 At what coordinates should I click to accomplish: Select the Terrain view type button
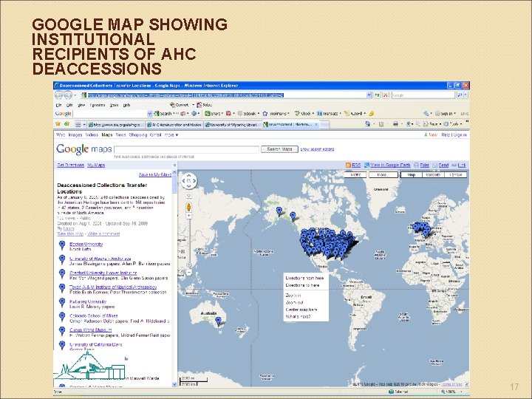point(455,174)
